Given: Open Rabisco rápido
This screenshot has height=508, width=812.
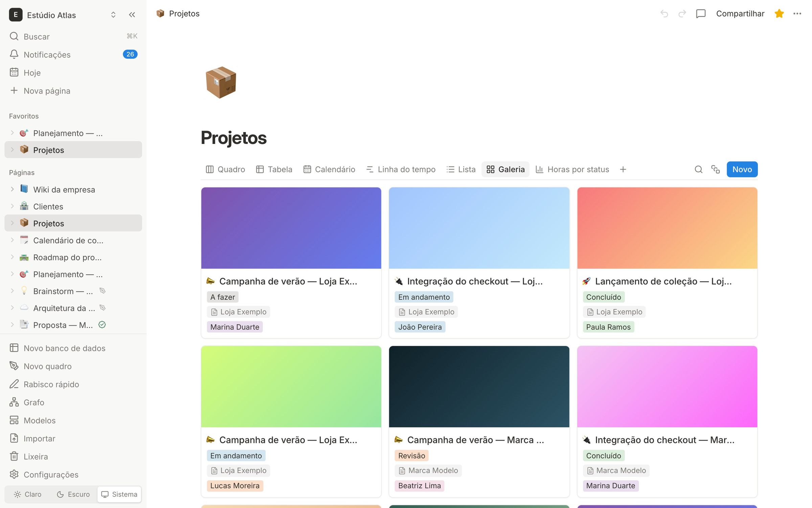Looking at the screenshot, I should click(73, 384).
